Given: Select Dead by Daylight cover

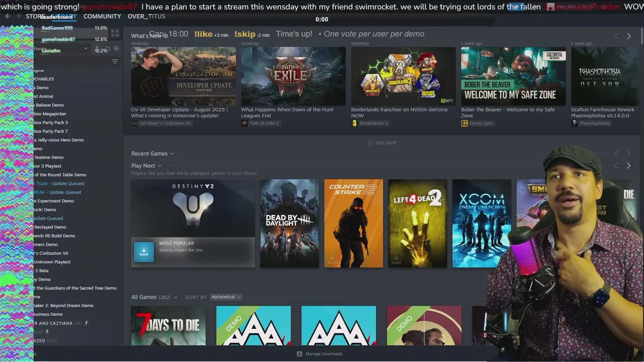Looking at the screenshot, I should [289, 223].
